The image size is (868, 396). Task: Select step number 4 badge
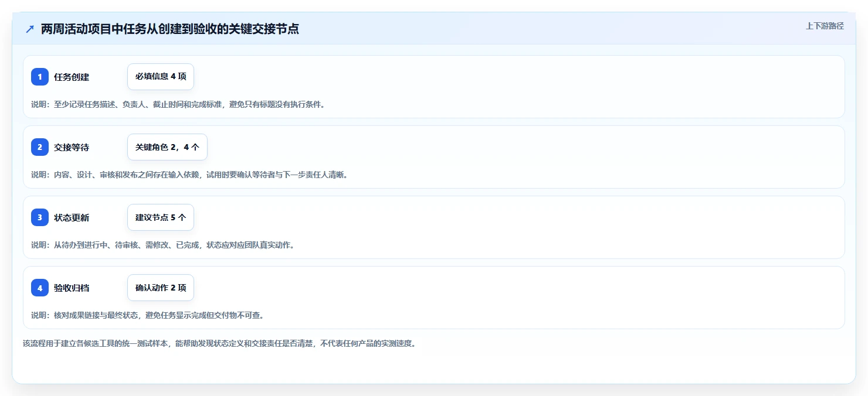click(40, 288)
